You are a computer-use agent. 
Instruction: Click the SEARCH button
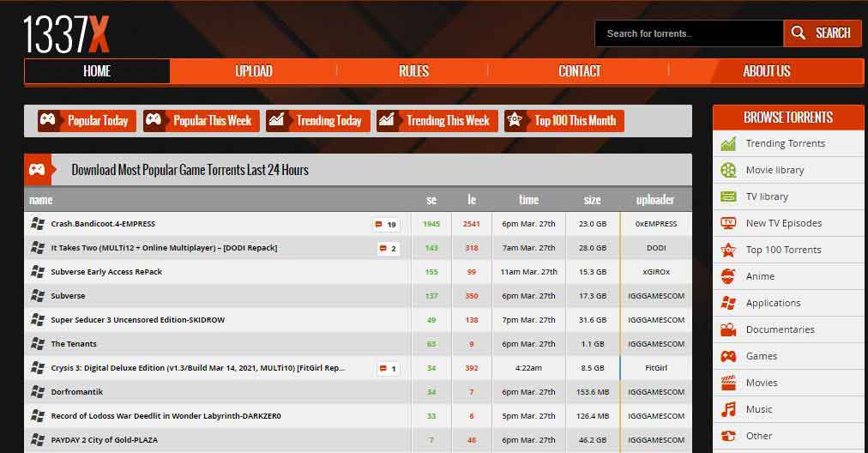[x=823, y=33]
